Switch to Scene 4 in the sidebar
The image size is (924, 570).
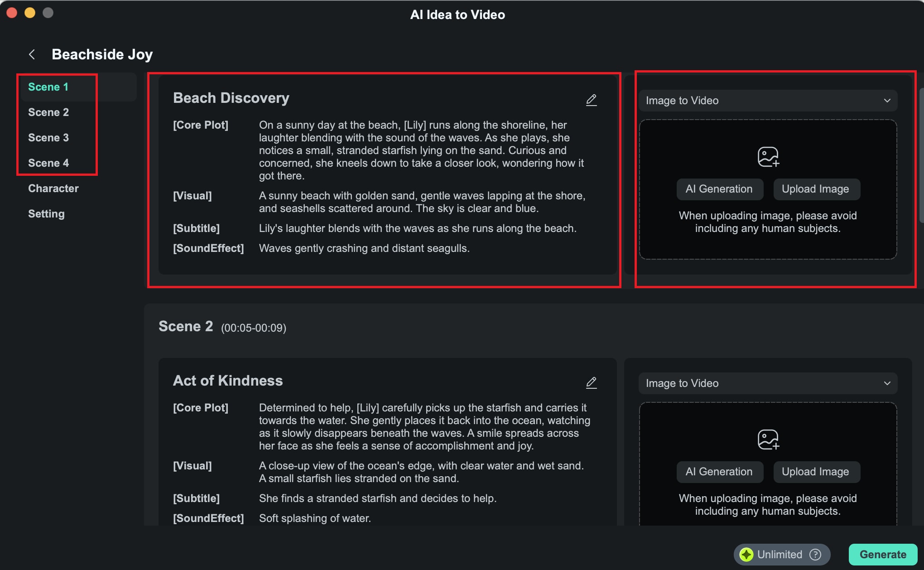pos(48,163)
